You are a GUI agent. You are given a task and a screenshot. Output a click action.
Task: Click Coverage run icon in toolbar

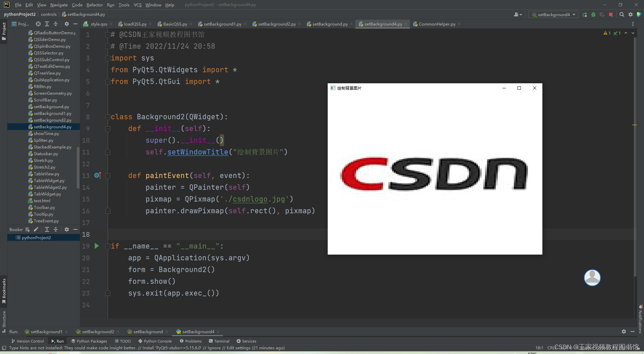(x=602, y=14)
